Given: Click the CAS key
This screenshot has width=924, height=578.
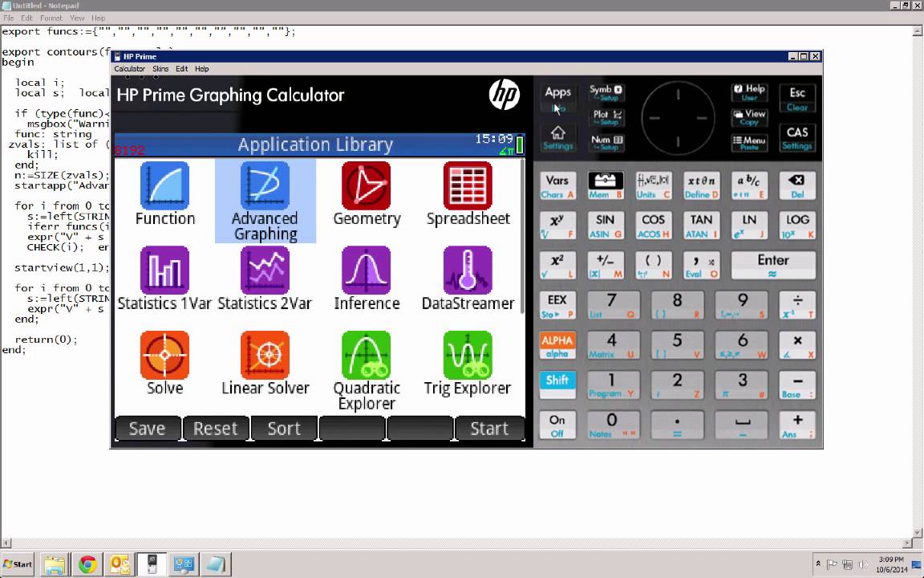Looking at the screenshot, I should pos(797,137).
